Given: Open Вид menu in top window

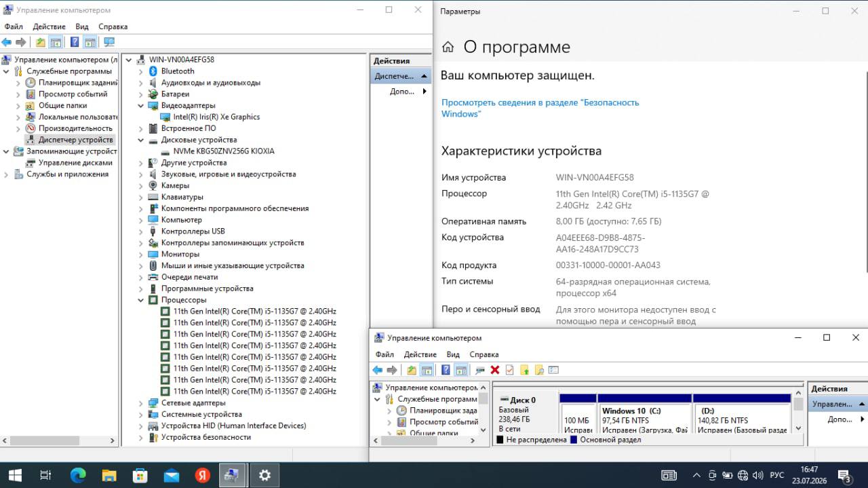Looking at the screenshot, I should [x=82, y=26].
